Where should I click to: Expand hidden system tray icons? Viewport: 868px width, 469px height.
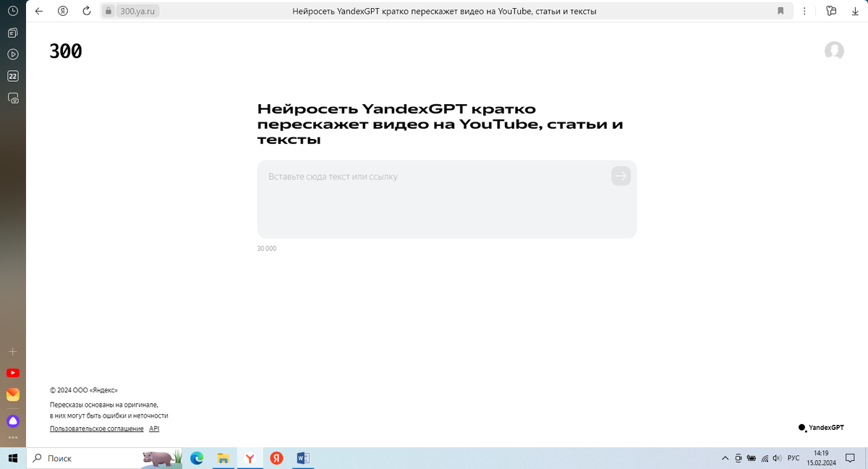[726, 458]
